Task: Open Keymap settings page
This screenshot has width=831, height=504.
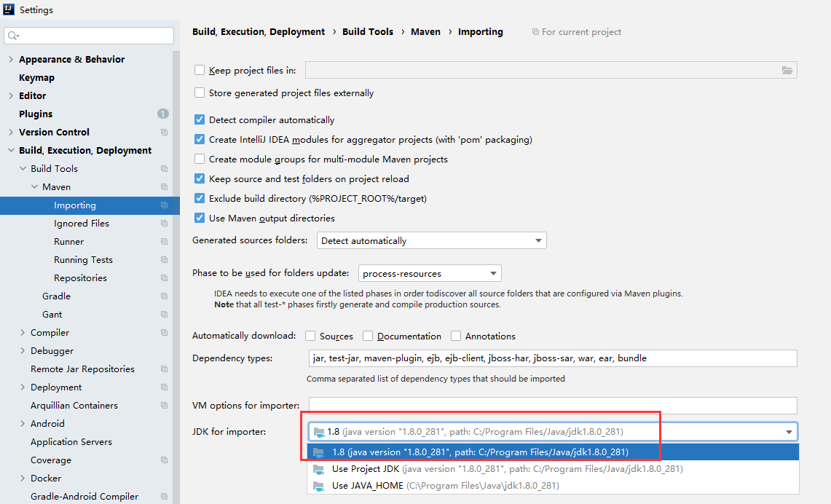Action: [x=36, y=78]
